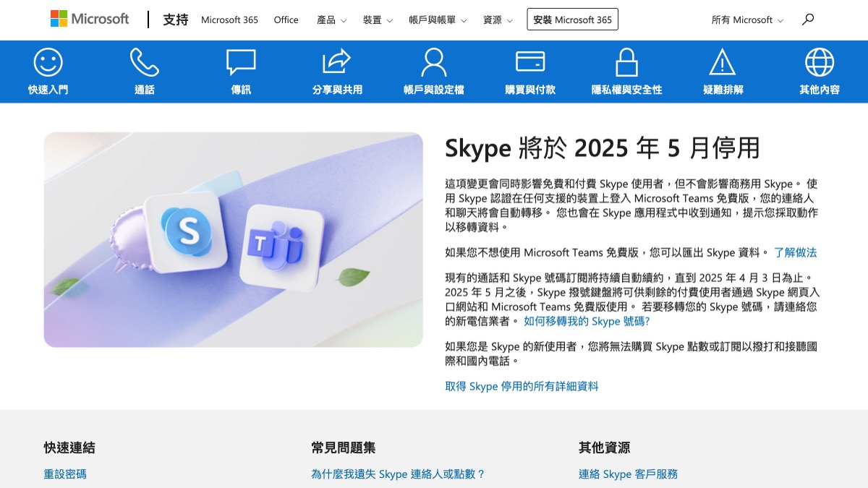Open 為什麼我遺失 Skype 連絡人或點數? link
The image size is (868, 488).
(398, 474)
